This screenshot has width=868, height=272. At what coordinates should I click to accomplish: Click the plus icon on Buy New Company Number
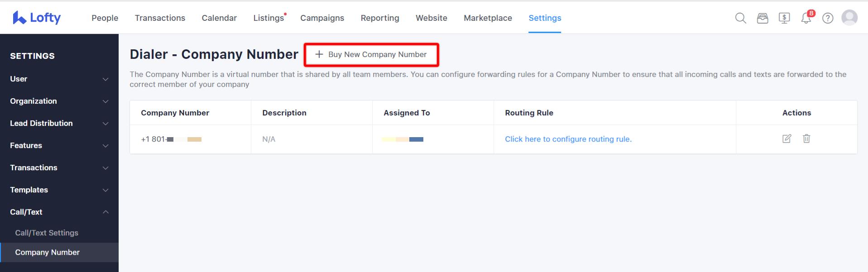point(318,54)
